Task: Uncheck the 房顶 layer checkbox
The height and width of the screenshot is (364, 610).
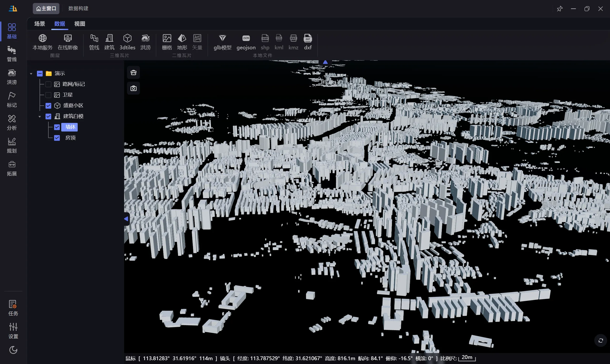Action: pos(57,138)
